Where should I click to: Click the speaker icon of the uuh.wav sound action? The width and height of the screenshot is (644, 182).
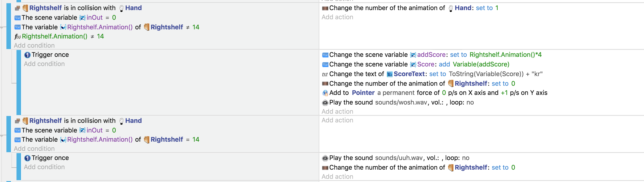325,158
